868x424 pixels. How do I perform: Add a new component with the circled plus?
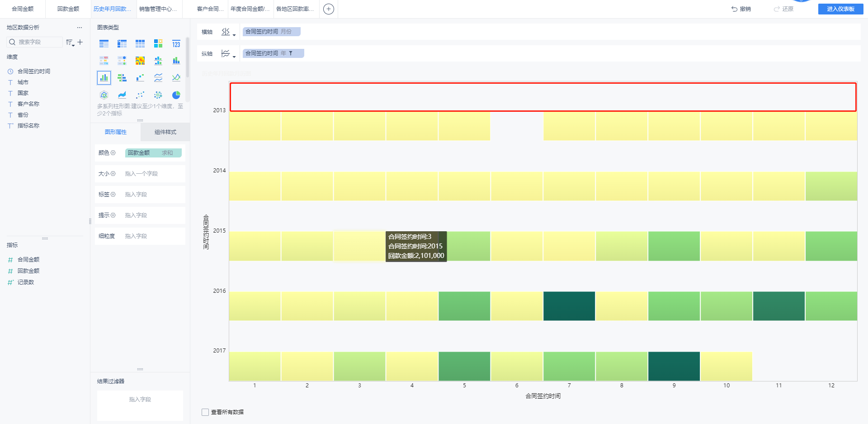click(x=329, y=9)
